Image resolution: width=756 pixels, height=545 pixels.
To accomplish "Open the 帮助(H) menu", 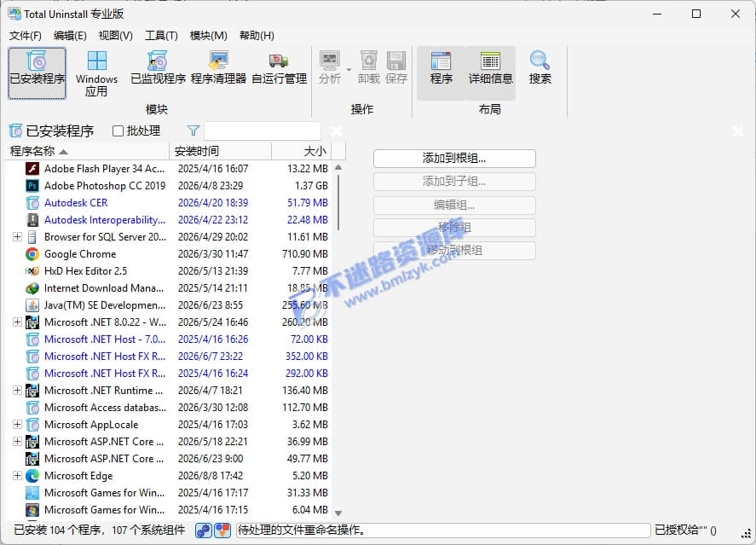I will point(257,36).
